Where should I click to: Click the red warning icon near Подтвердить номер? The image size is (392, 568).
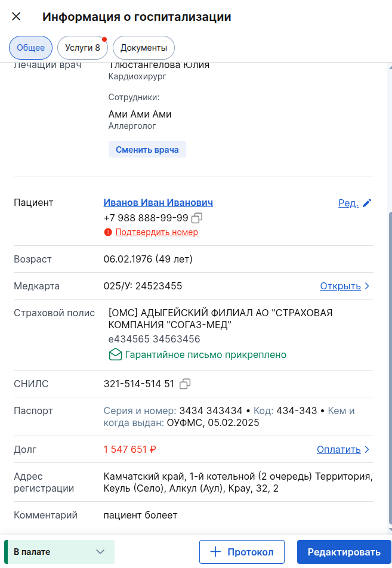coord(107,232)
